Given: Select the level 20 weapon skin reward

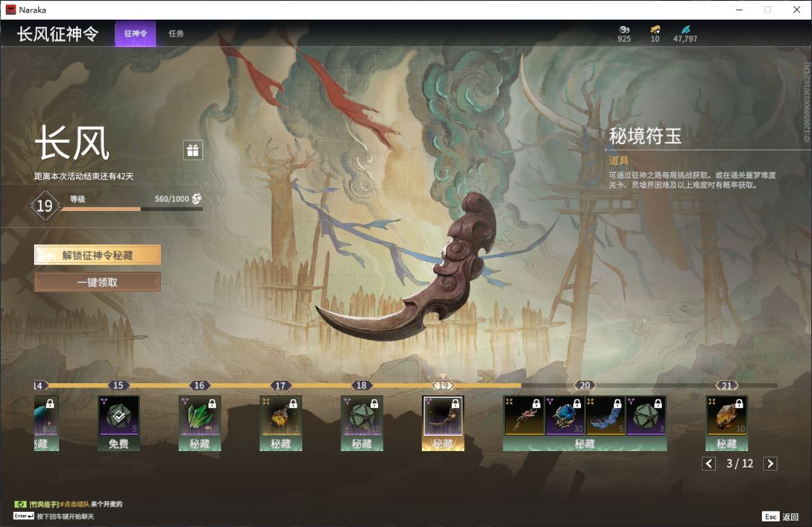Looking at the screenshot, I should coord(523,415).
